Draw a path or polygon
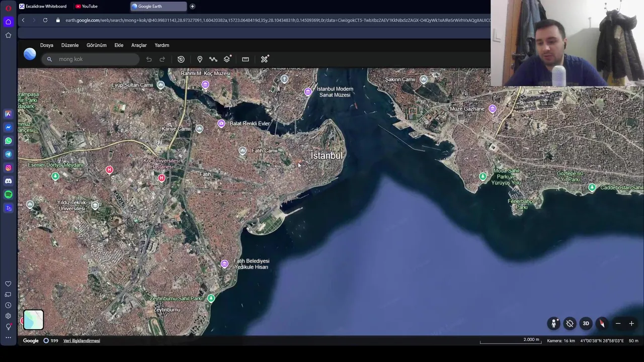 (x=213, y=59)
